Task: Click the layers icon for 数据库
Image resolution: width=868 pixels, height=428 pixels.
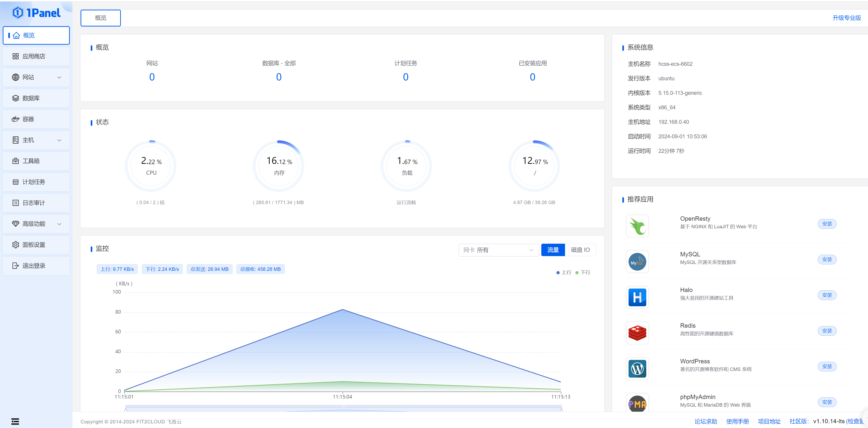Action: point(15,98)
